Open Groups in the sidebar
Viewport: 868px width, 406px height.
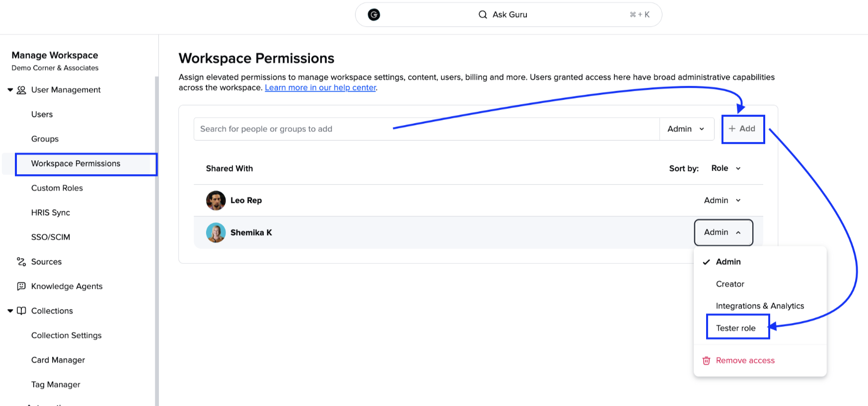point(45,139)
